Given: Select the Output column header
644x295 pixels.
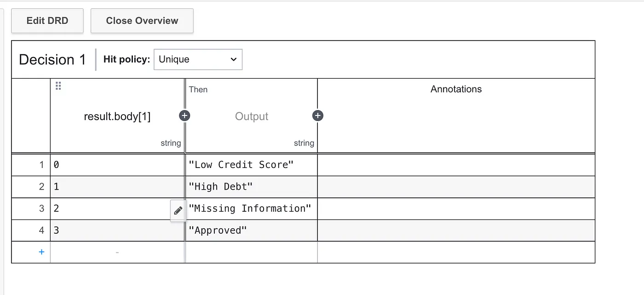Looking at the screenshot, I should coord(251,116).
